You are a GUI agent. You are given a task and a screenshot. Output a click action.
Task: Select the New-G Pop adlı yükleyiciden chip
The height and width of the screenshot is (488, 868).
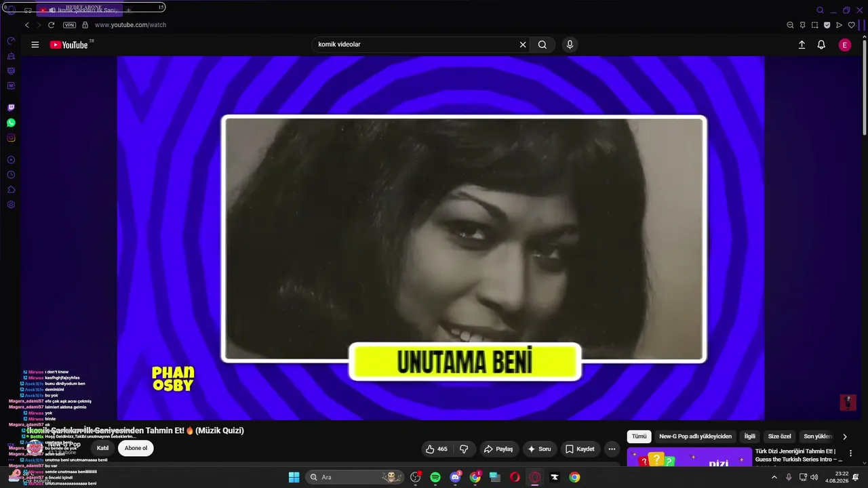pyautogui.click(x=695, y=436)
